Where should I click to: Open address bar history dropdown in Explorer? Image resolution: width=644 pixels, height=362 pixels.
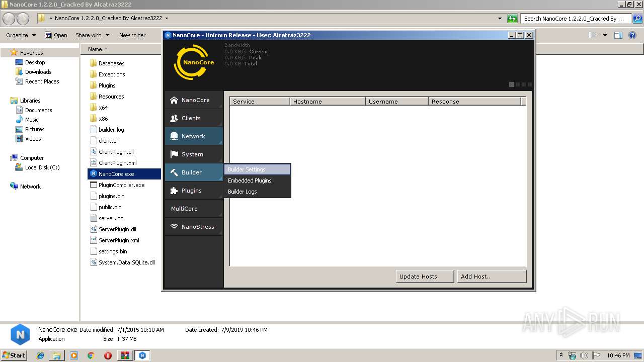[x=500, y=19]
